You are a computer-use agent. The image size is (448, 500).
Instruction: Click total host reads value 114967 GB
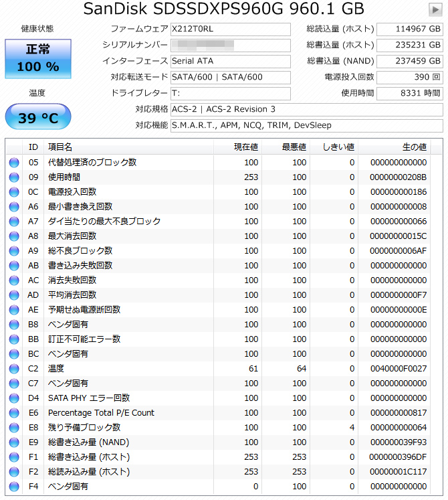[409, 29]
